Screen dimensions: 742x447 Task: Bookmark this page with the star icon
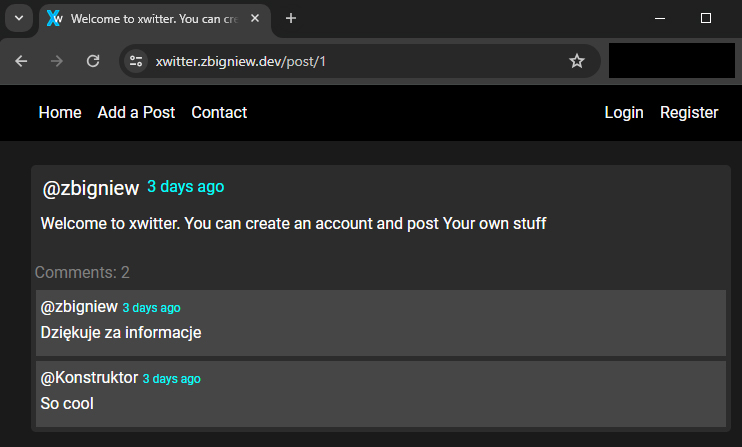tap(576, 61)
